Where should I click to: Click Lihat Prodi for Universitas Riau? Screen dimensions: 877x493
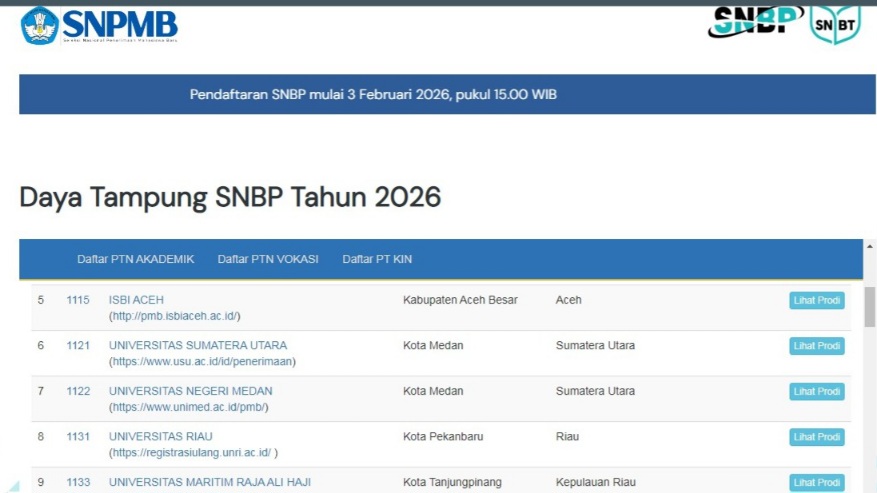[x=817, y=437]
